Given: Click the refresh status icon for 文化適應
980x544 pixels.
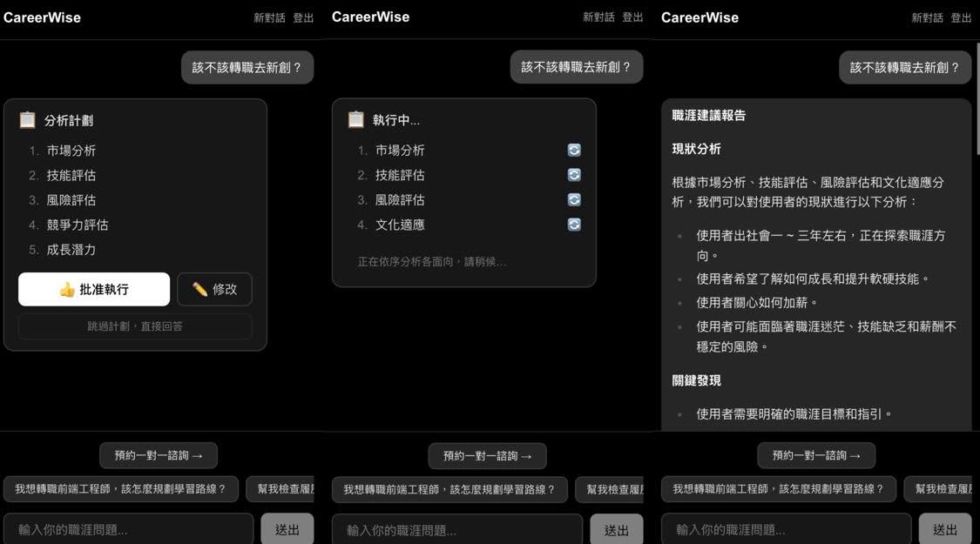Looking at the screenshot, I should (x=574, y=225).
